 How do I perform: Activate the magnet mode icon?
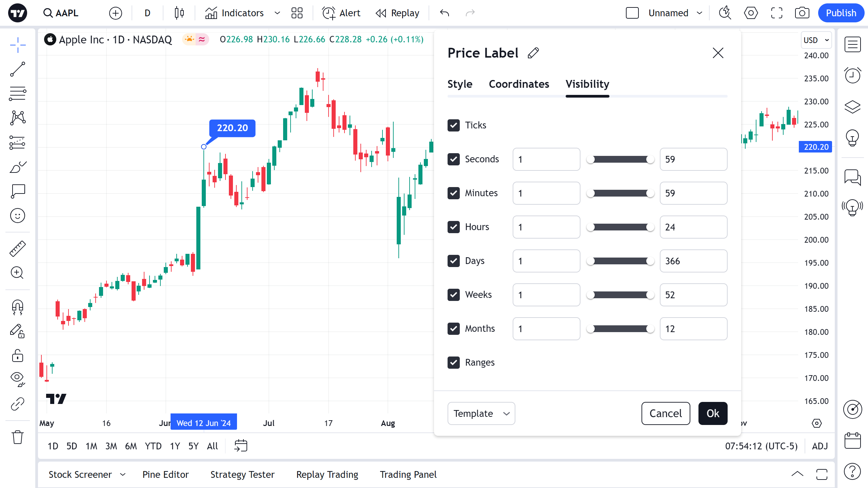18,307
